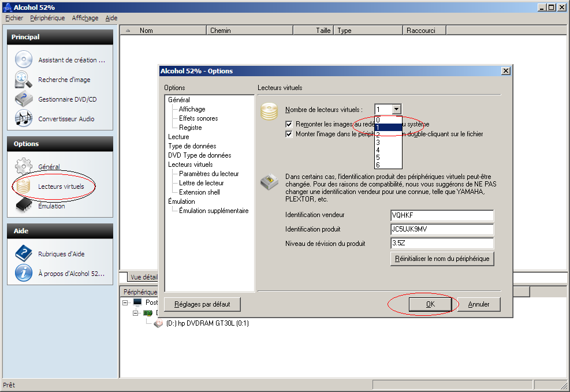Sort by the Raccourci column header

tap(424, 31)
